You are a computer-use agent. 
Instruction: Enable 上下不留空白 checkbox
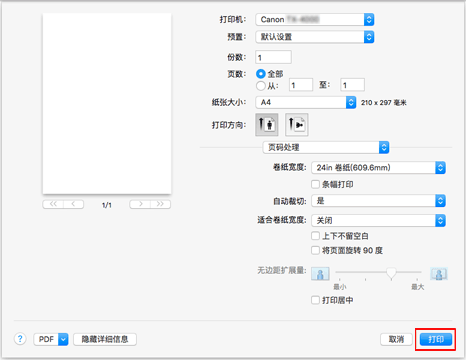tap(315, 236)
